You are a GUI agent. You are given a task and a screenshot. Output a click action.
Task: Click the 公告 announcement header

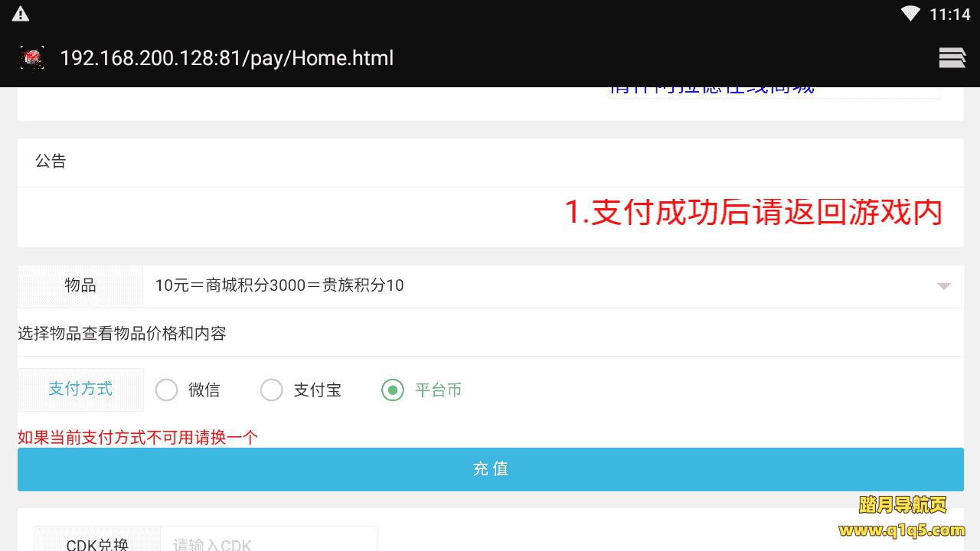point(51,161)
